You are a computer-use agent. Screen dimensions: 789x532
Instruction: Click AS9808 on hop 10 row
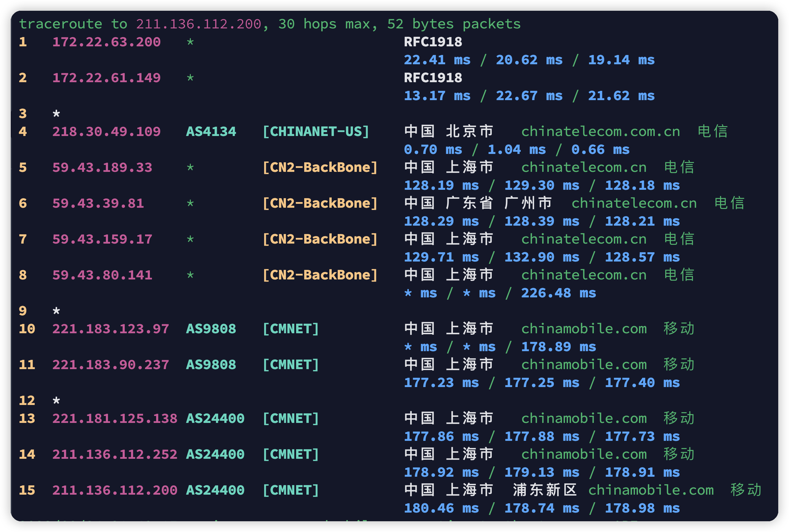(211, 329)
